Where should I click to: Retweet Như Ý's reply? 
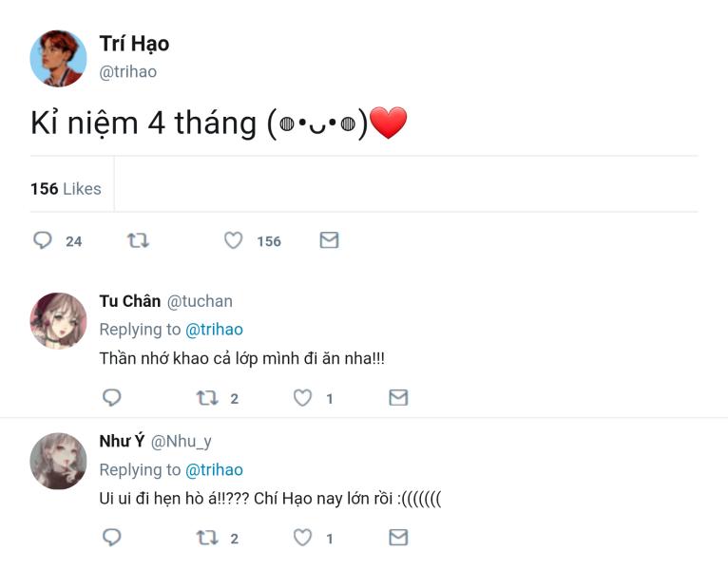pos(207,538)
